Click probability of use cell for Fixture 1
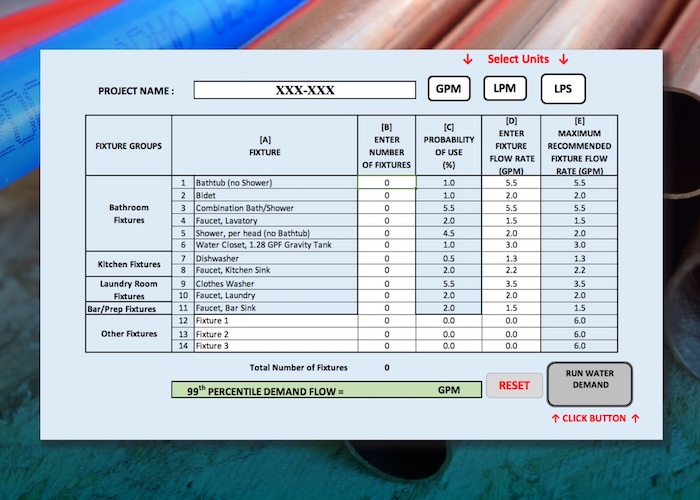The width and height of the screenshot is (700, 500). 449,321
